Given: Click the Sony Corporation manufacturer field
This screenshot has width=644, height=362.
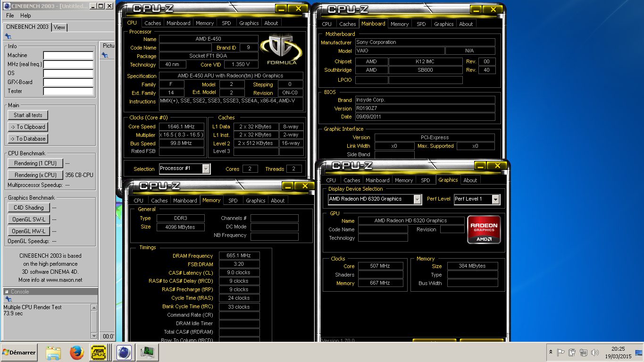Looking at the screenshot, I should point(425,42).
